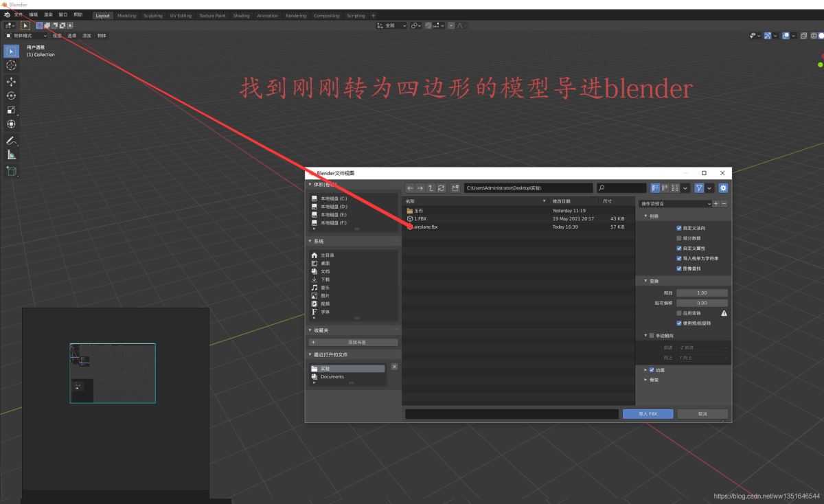824x504 pixels.
Task: Switch file view to horizontal list
Action: (665, 188)
